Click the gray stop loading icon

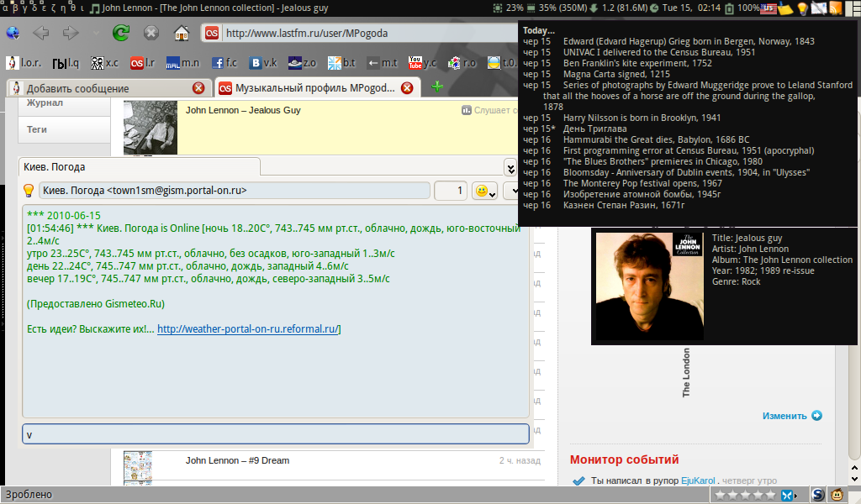(151, 34)
